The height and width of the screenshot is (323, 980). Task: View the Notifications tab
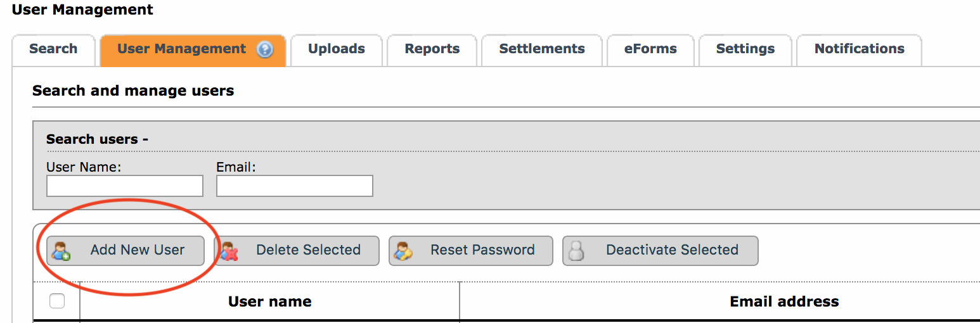(860, 49)
